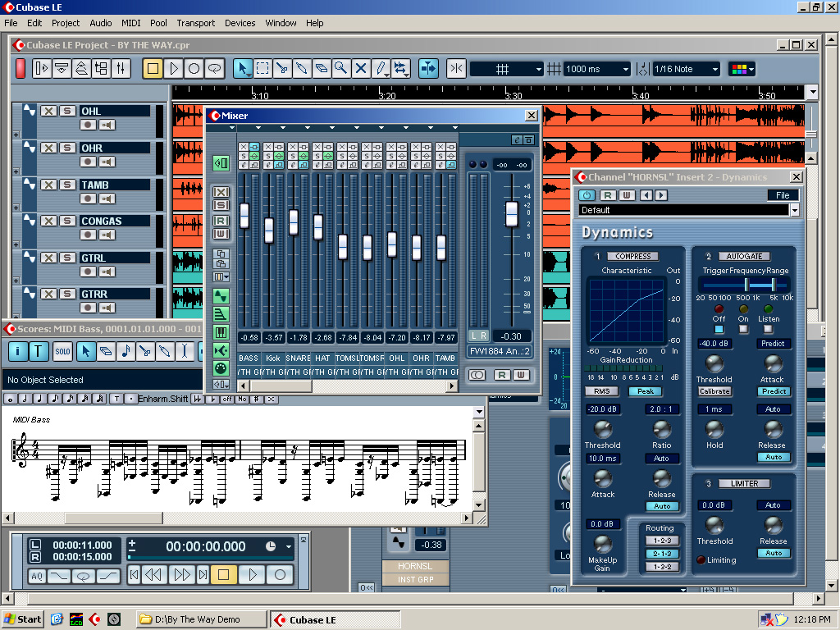840x630 pixels.
Task: Select the note insert tool in the Scores toolbar
Action: point(126,352)
